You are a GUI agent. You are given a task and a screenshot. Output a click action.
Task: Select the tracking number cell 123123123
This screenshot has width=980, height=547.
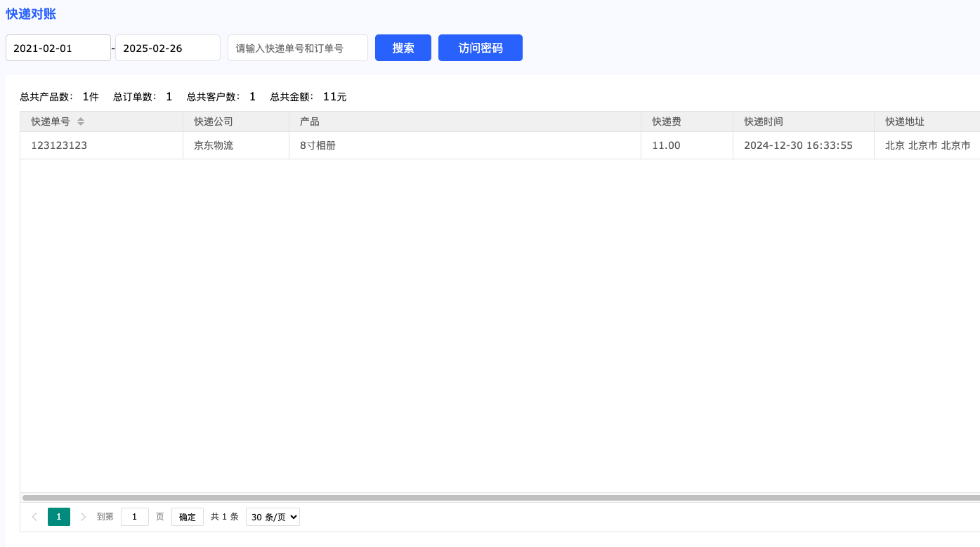pyautogui.click(x=59, y=145)
